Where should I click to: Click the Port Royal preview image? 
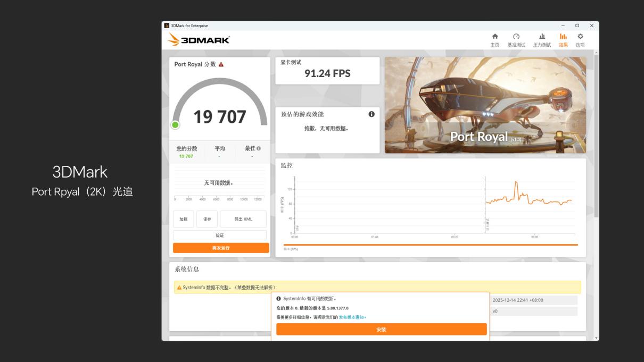pyautogui.click(x=485, y=105)
